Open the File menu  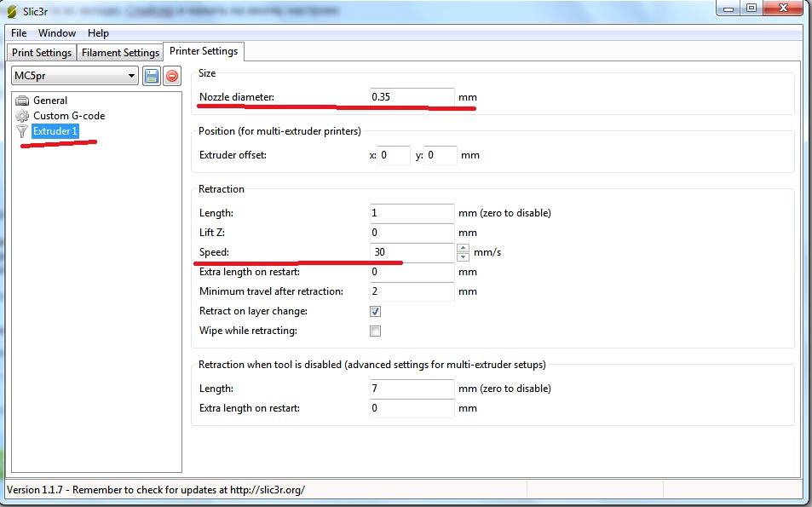pyautogui.click(x=19, y=33)
